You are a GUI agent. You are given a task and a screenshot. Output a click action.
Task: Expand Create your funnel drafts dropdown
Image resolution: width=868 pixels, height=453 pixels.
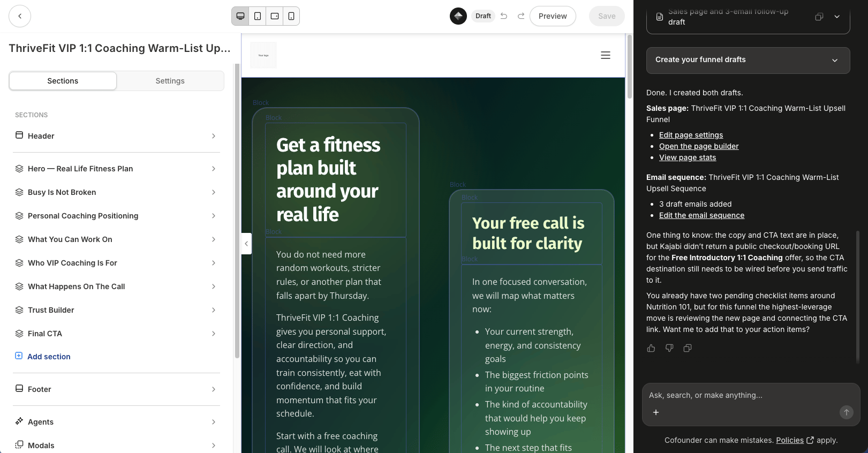(x=835, y=61)
